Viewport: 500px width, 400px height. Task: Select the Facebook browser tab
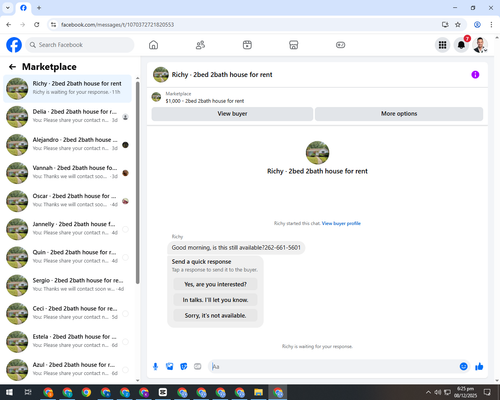(x=23, y=8)
